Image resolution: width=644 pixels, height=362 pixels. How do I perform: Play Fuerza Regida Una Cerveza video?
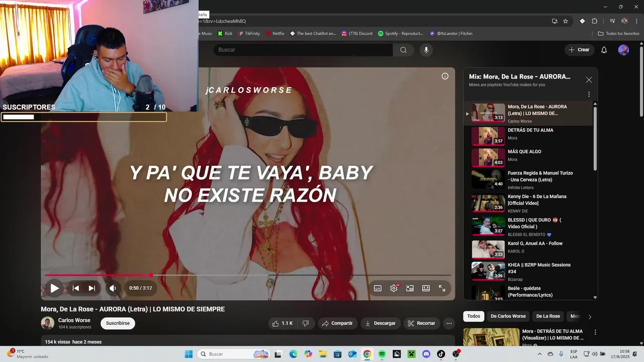527,179
